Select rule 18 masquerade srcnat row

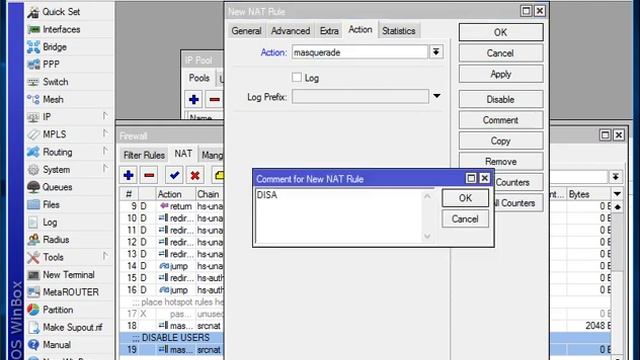(171, 326)
